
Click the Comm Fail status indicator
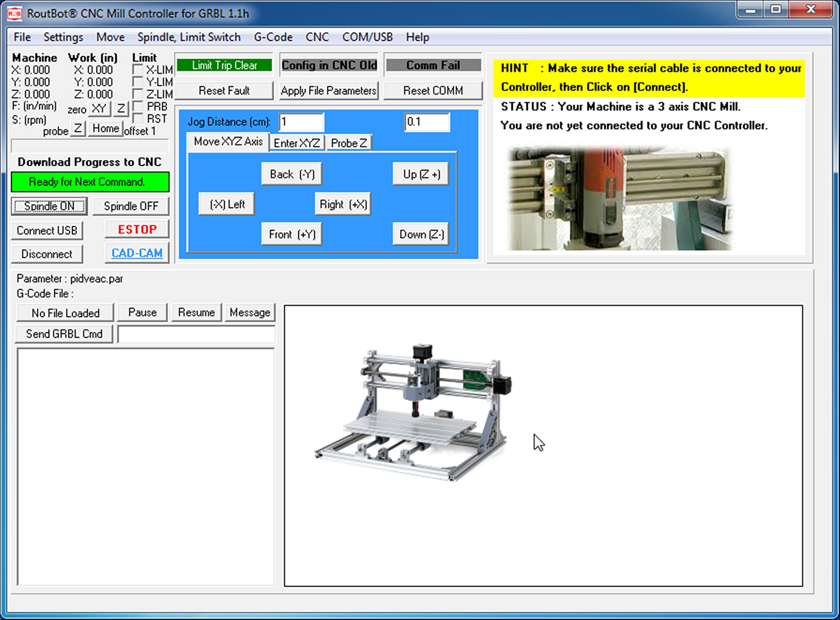(x=433, y=65)
